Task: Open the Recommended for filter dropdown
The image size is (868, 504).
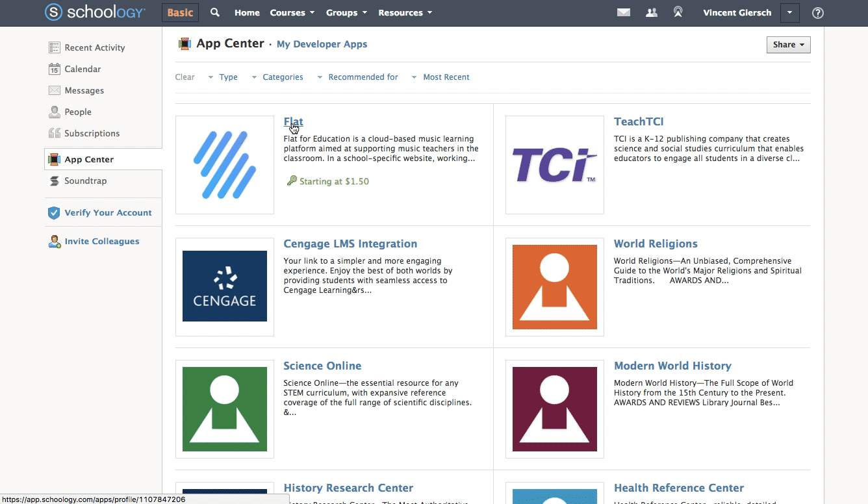Action: tap(358, 77)
